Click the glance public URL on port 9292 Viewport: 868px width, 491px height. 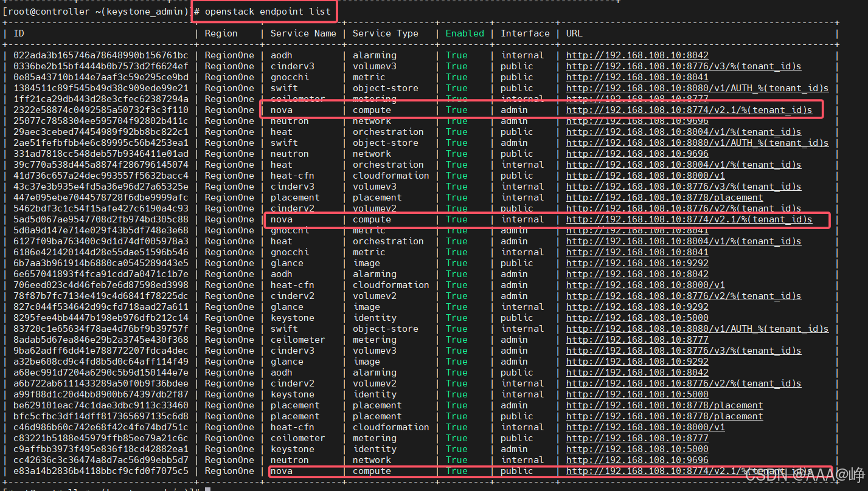(x=637, y=263)
